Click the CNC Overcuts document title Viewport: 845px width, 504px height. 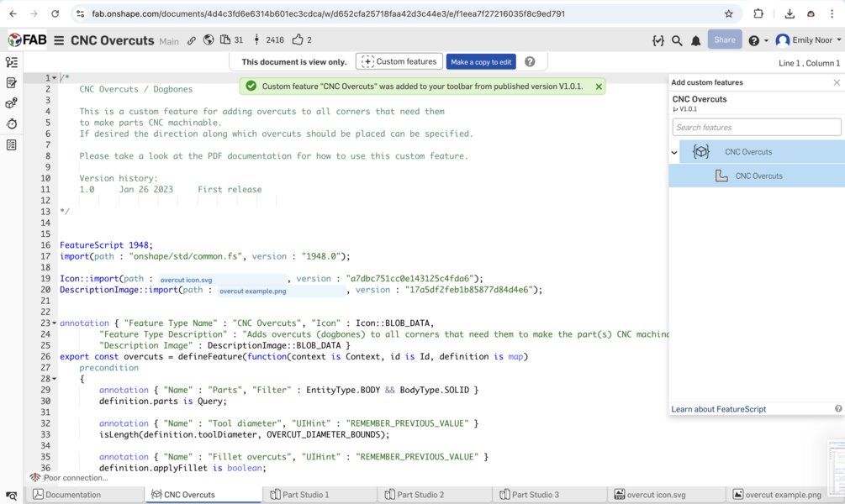point(112,40)
